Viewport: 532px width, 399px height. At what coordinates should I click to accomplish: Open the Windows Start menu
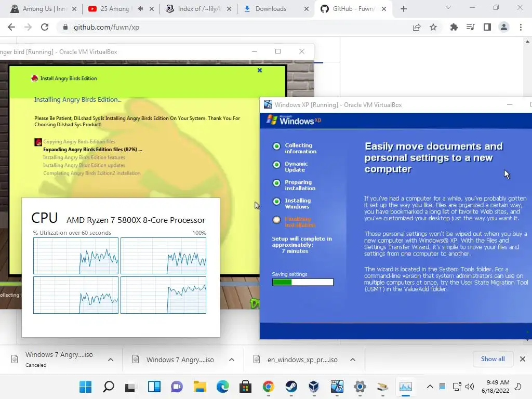click(x=86, y=387)
